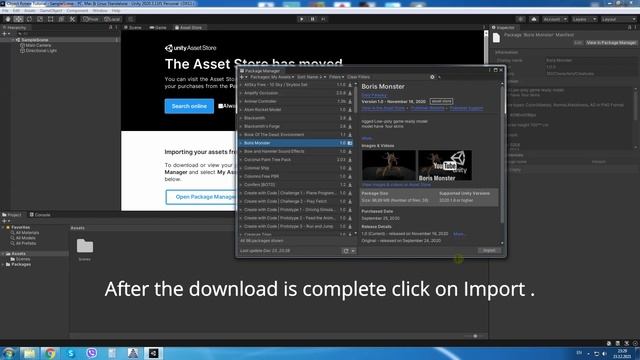Open dropdown arrow beside refresh icon
Viewport: 640px width, 360px height.
pyautogui.click(x=353, y=251)
